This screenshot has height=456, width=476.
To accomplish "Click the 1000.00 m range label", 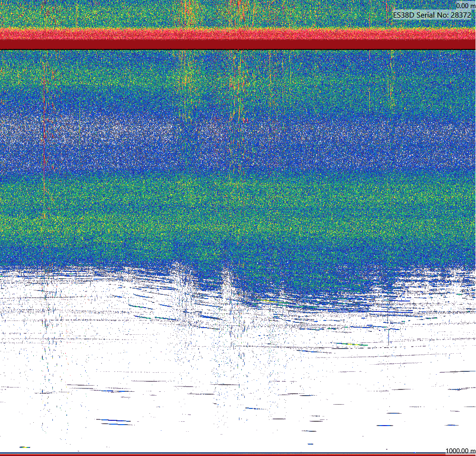I will (460, 451).
